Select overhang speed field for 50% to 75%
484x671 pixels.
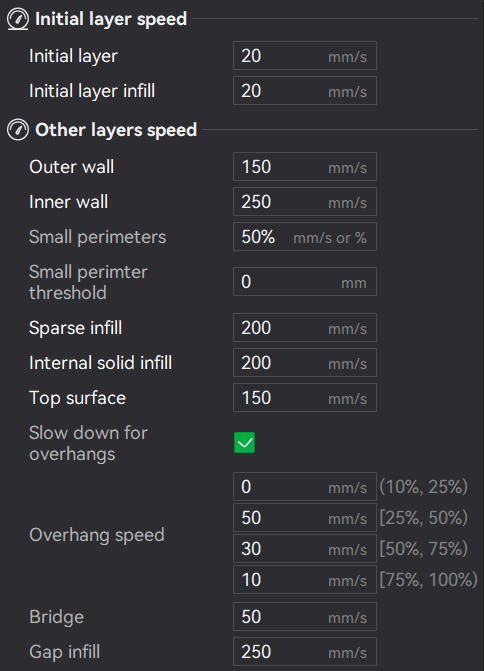coord(305,549)
